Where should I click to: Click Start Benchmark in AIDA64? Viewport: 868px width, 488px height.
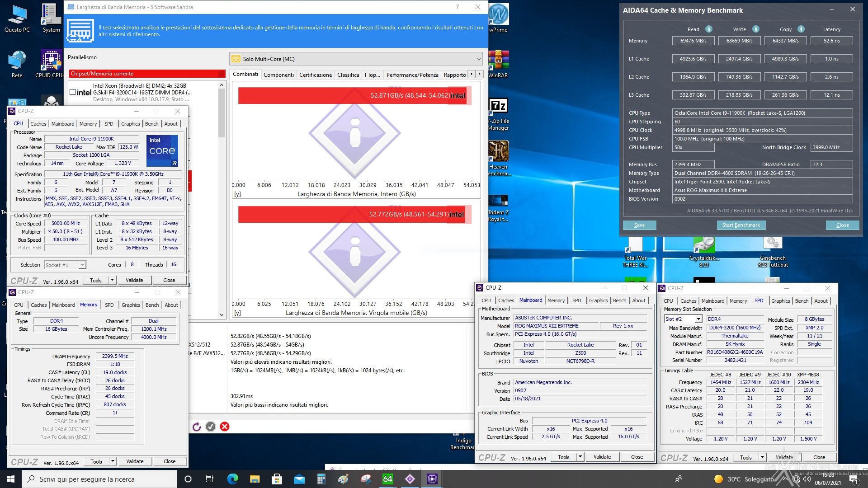[741, 225]
